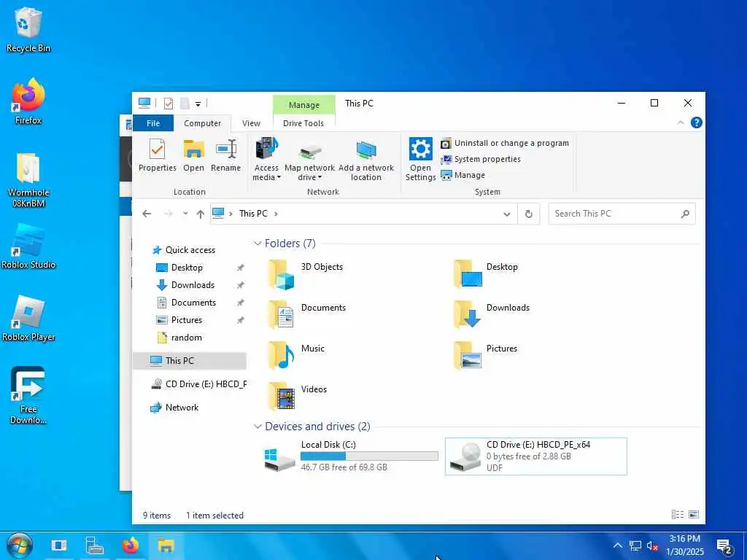Click the Search This PC field
Screen dimensions: 747x560
coord(622,214)
